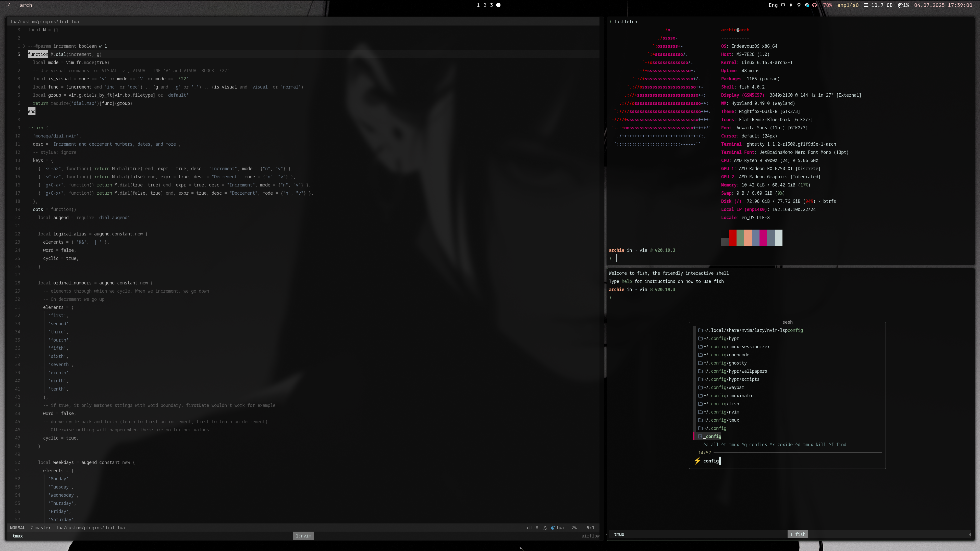The height and width of the screenshot is (551, 980).
Task: Click the 'archie@arch' title in fastfetch output
Action: [x=735, y=30]
